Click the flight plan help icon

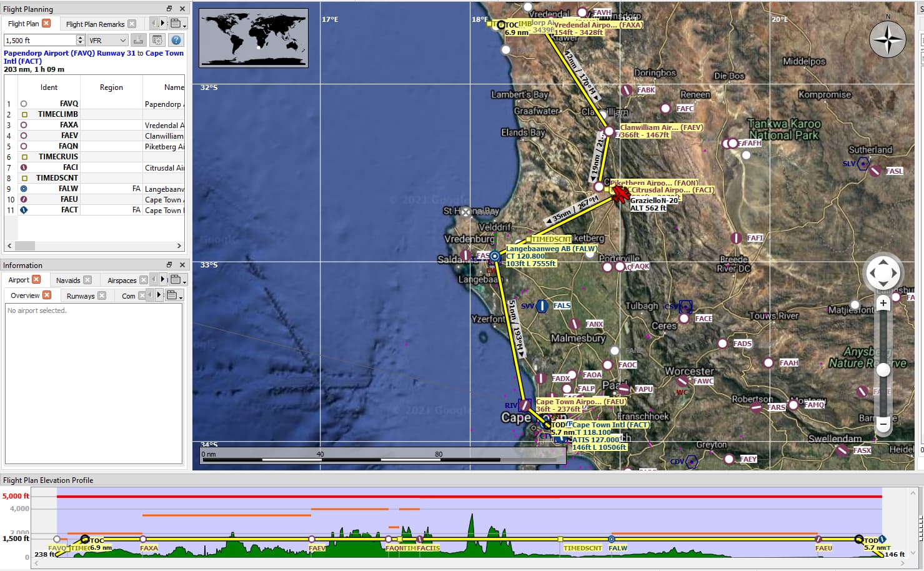tap(176, 40)
